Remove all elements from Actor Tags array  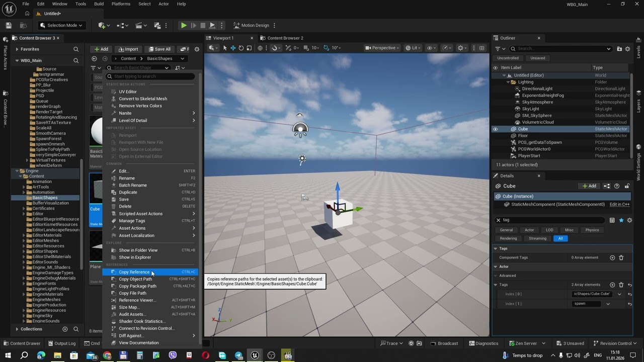coord(621,285)
